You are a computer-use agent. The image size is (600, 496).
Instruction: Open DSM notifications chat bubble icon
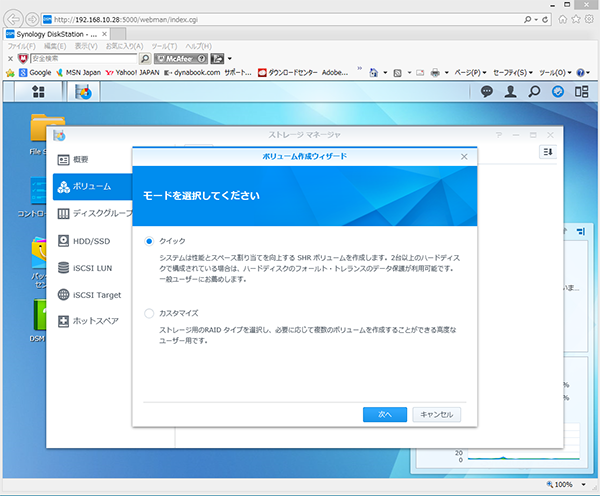point(486,92)
